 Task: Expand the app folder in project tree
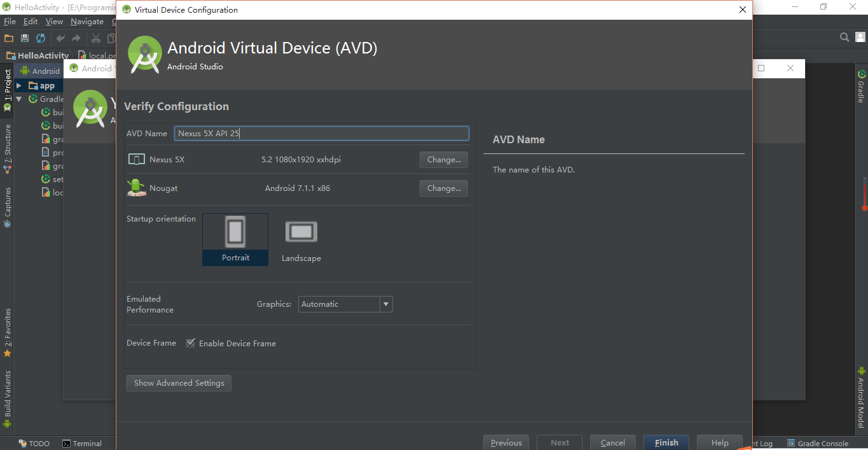coord(19,86)
